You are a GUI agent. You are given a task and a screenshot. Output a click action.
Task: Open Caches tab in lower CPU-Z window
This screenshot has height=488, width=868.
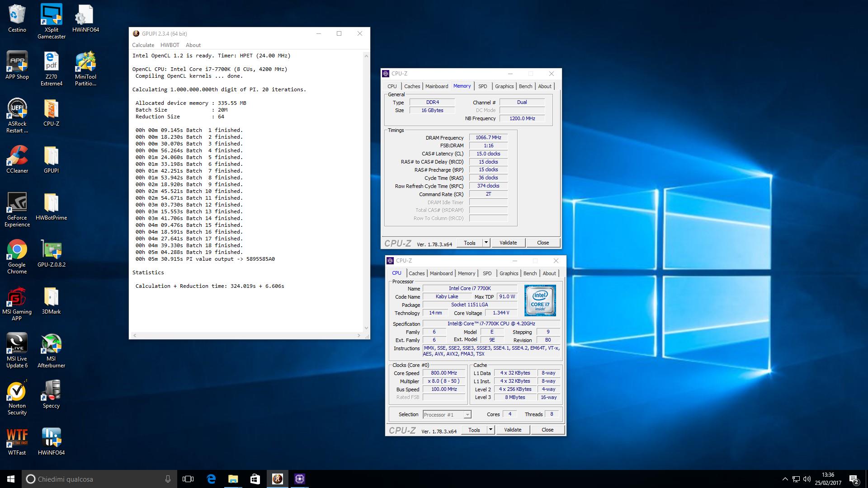(416, 273)
